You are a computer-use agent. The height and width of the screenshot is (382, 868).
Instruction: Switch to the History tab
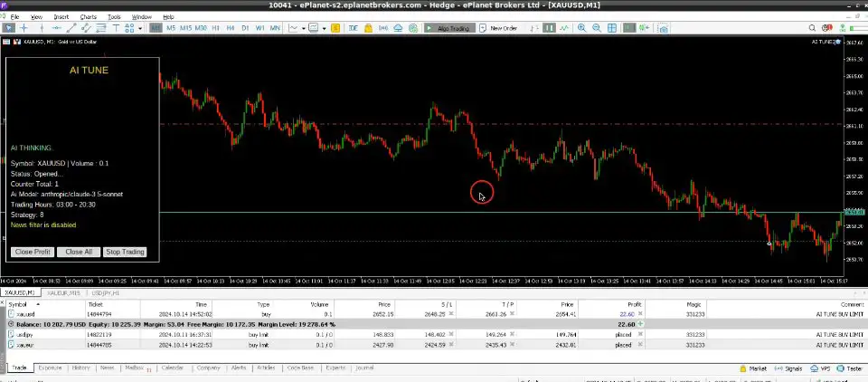pos(80,368)
